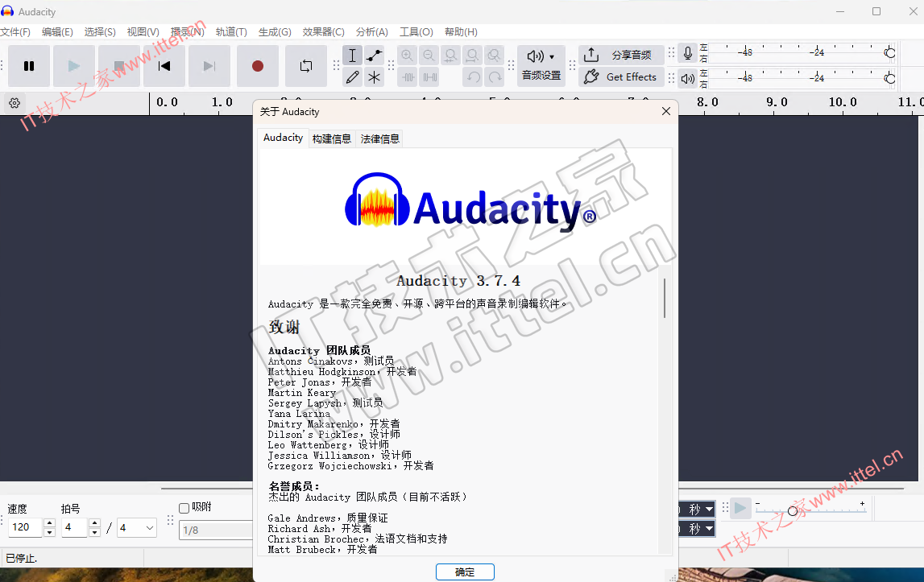The height and width of the screenshot is (582, 924).
Task: Switch to the 法律信息 tab
Action: (x=380, y=139)
